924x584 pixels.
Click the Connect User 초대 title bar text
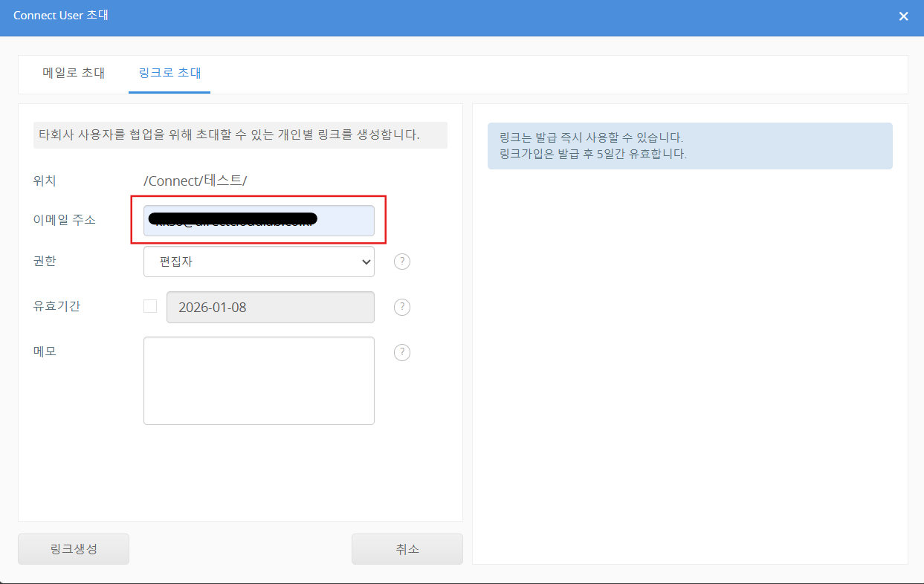pos(61,16)
